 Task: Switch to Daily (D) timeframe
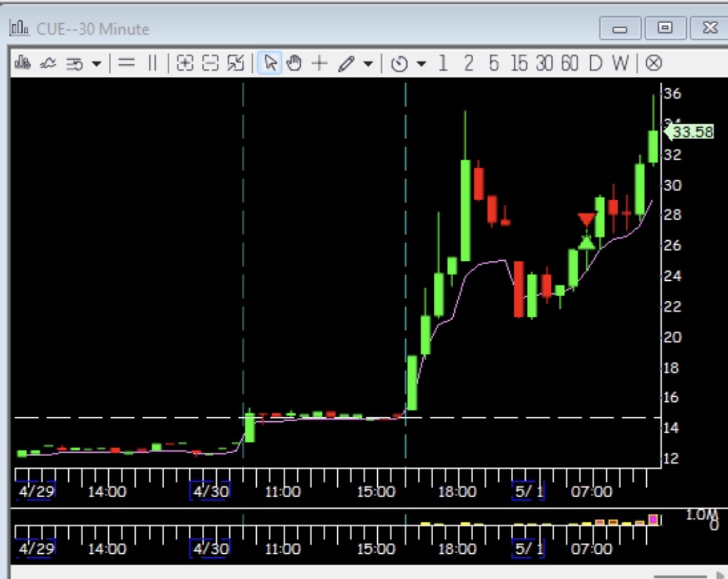[595, 62]
